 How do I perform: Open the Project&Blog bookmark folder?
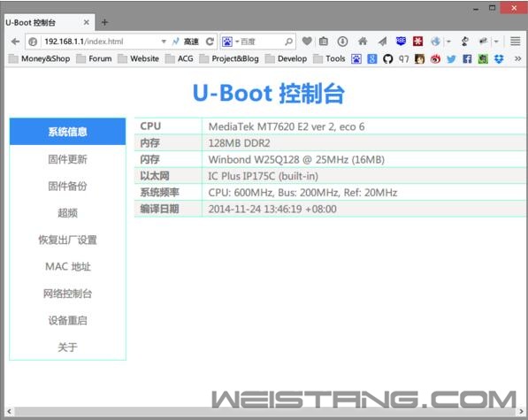coord(229,59)
